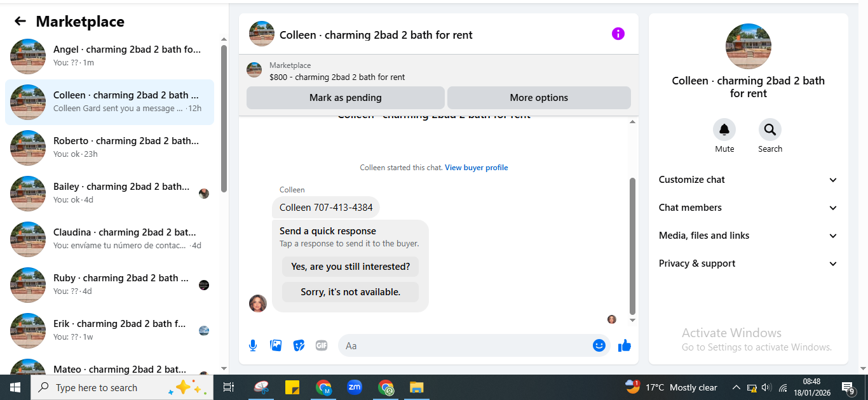The image size is (868, 400).
Task: Click View buyer profile link
Action: coord(477,168)
